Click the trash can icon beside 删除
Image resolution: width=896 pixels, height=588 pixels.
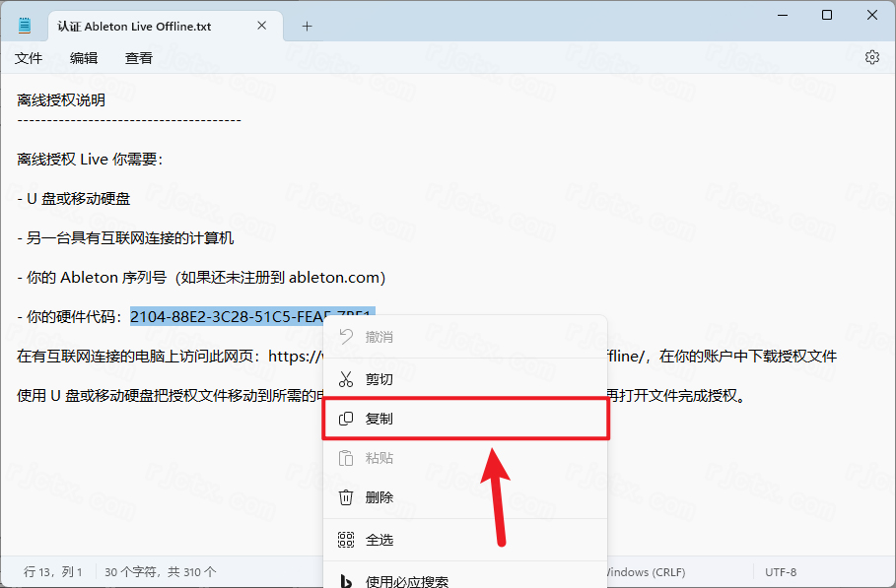(x=346, y=497)
